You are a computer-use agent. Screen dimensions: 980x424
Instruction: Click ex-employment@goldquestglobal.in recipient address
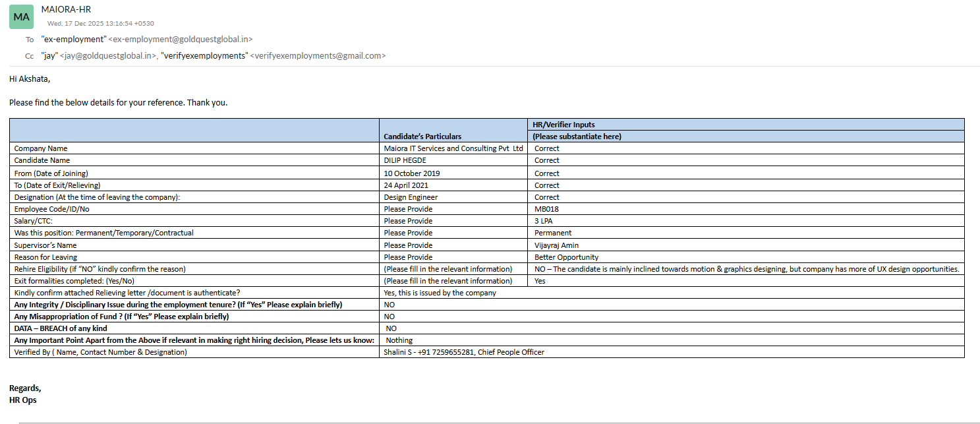coord(180,40)
